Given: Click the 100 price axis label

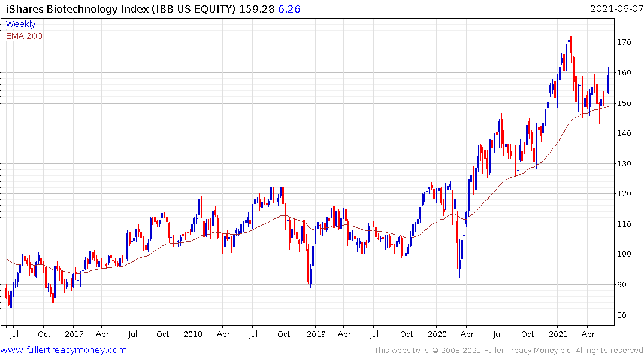Looking at the screenshot, I should (624, 254).
